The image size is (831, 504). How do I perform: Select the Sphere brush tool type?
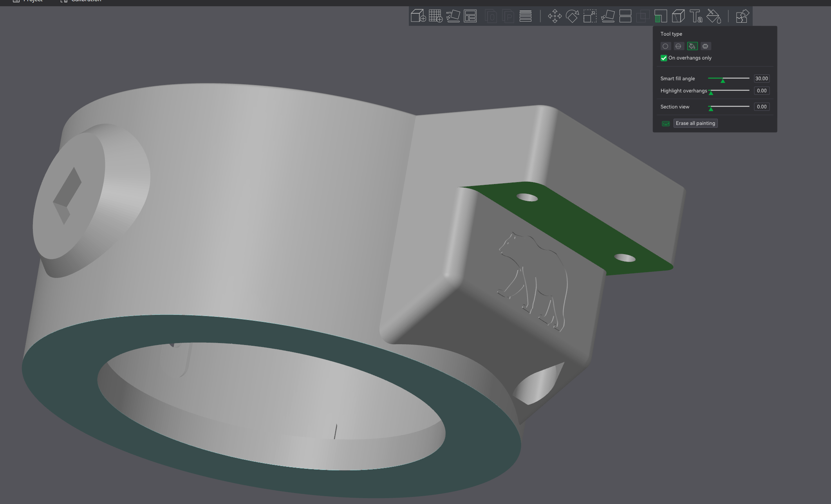(x=679, y=46)
